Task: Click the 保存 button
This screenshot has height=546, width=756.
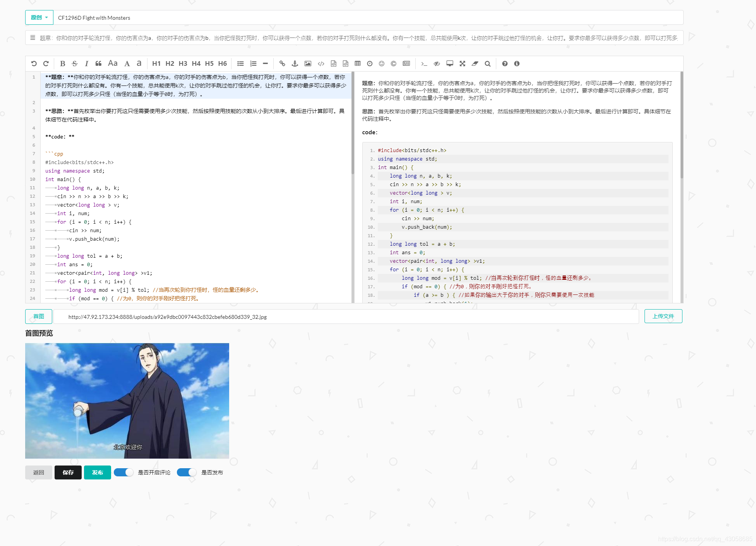Action: click(69, 472)
